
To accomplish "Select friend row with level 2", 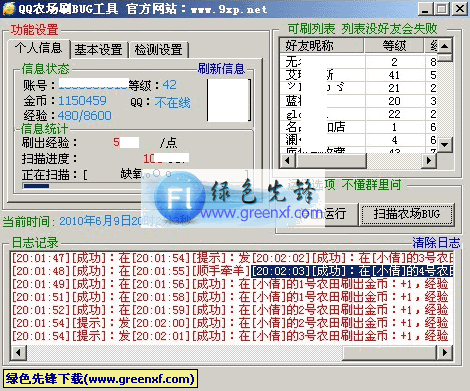I will click(x=359, y=62).
